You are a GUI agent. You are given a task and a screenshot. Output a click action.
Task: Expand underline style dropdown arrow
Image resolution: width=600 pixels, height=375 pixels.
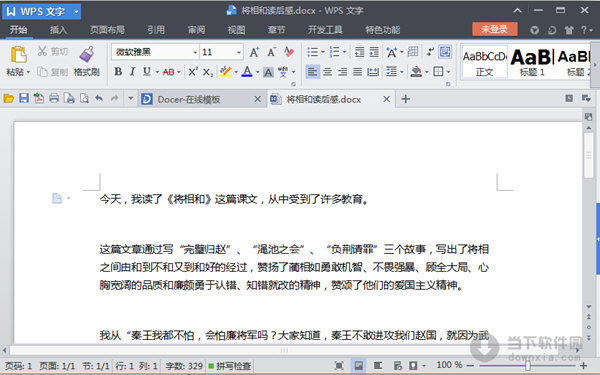pyautogui.click(x=157, y=72)
